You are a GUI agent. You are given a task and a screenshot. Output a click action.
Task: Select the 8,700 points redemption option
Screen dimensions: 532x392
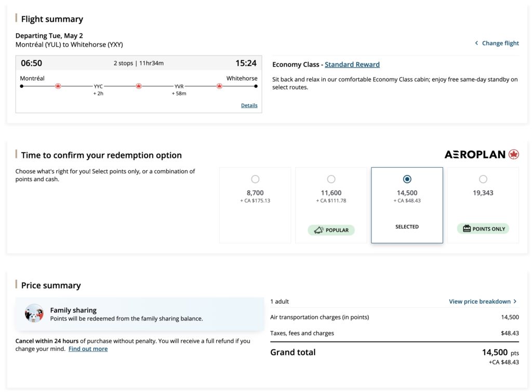tap(255, 179)
